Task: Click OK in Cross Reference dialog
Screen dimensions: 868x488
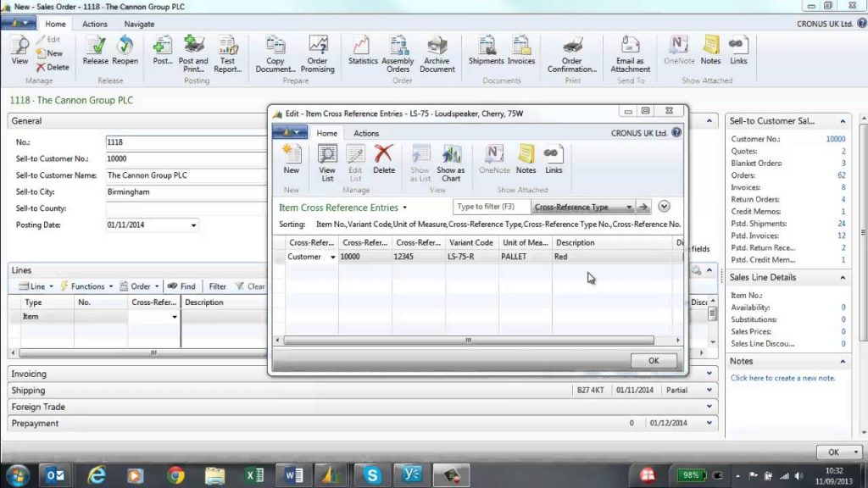Action: (654, 361)
